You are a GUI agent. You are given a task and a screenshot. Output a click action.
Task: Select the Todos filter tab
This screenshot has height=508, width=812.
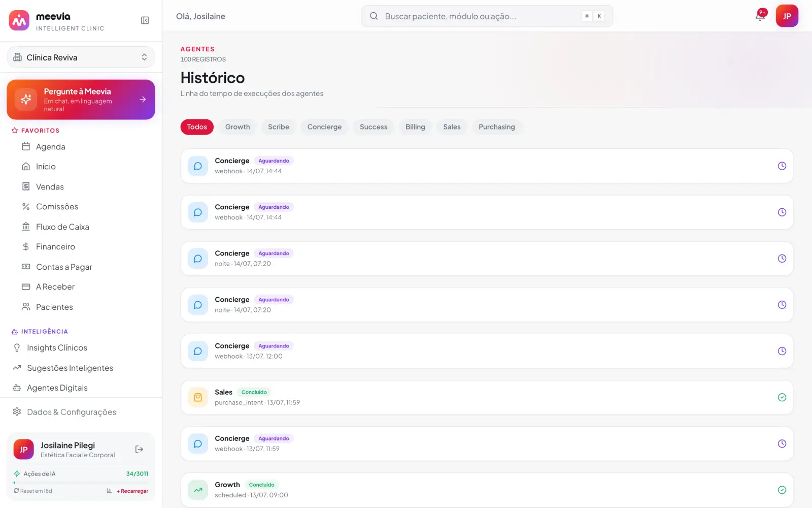tap(197, 127)
